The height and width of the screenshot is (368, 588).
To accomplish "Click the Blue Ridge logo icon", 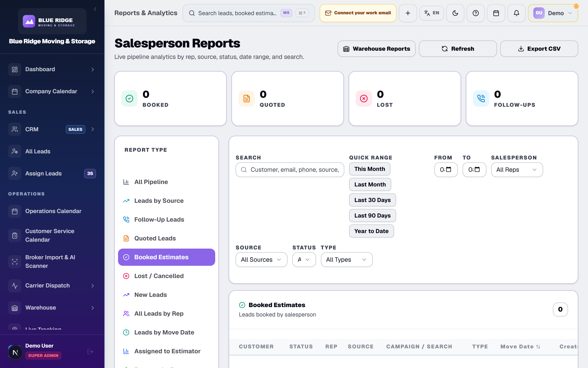I will [29, 21].
